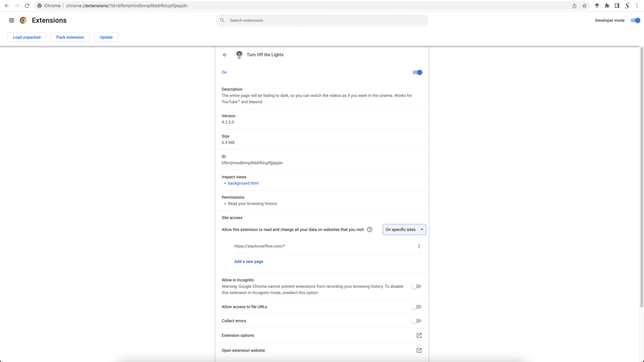Click the Search extensions field
The width and height of the screenshot is (644, 362).
(322, 20)
